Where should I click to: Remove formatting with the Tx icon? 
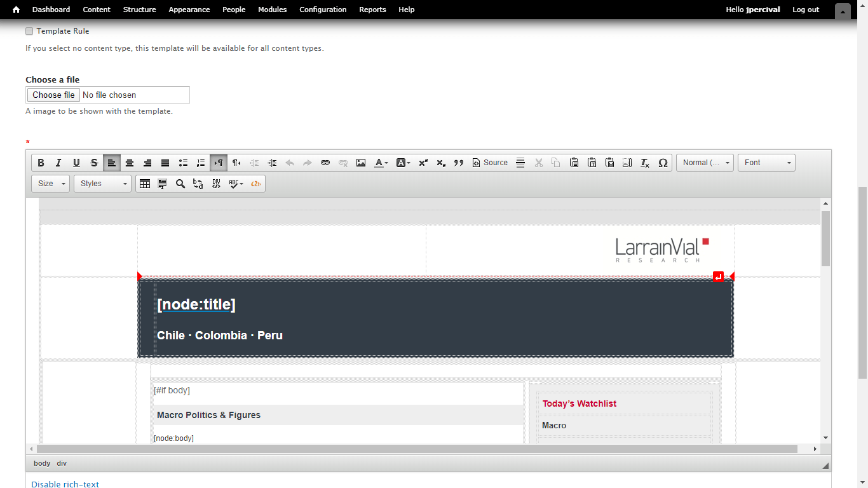pos(644,162)
